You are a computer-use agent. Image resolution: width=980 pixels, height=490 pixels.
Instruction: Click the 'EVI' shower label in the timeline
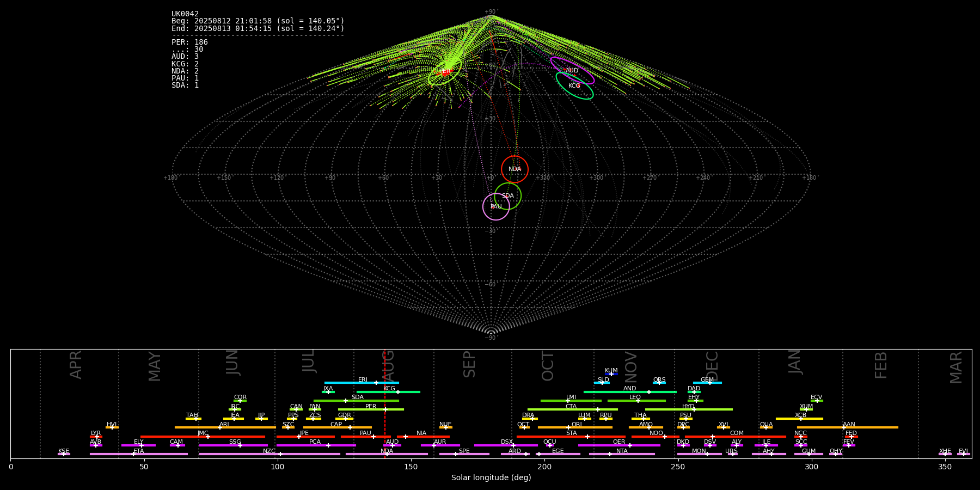(963, 451)
